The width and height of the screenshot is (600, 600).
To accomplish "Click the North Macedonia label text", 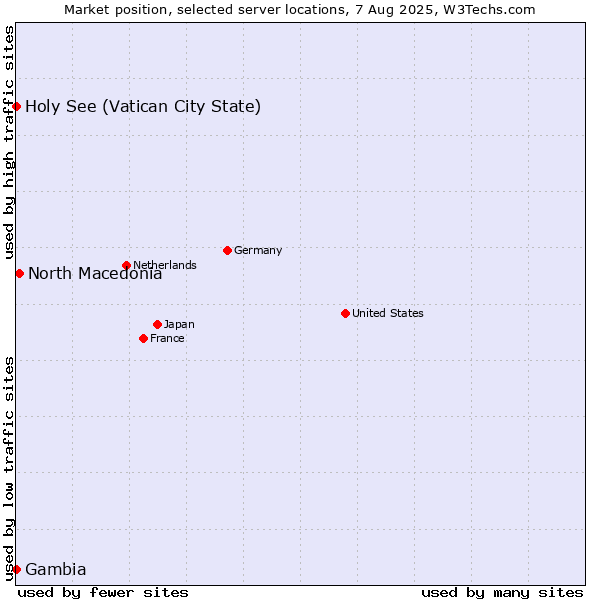I will [x=95, y=274].
